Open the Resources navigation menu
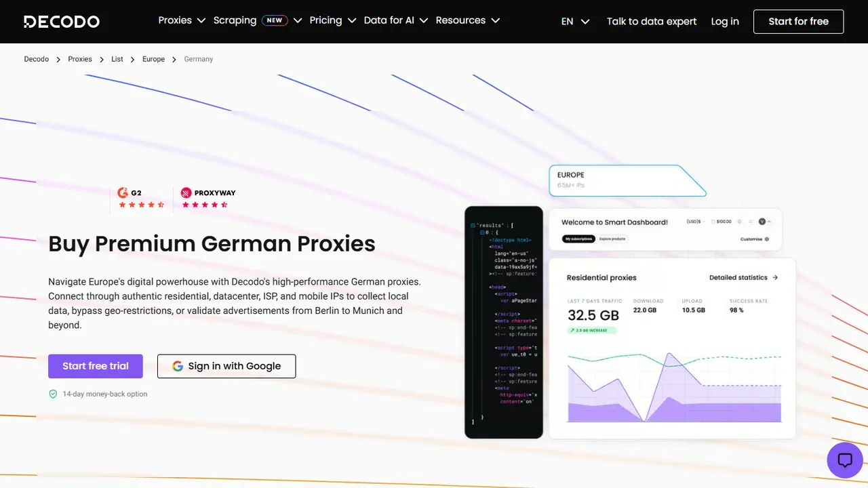 click(x=468, y=20)
